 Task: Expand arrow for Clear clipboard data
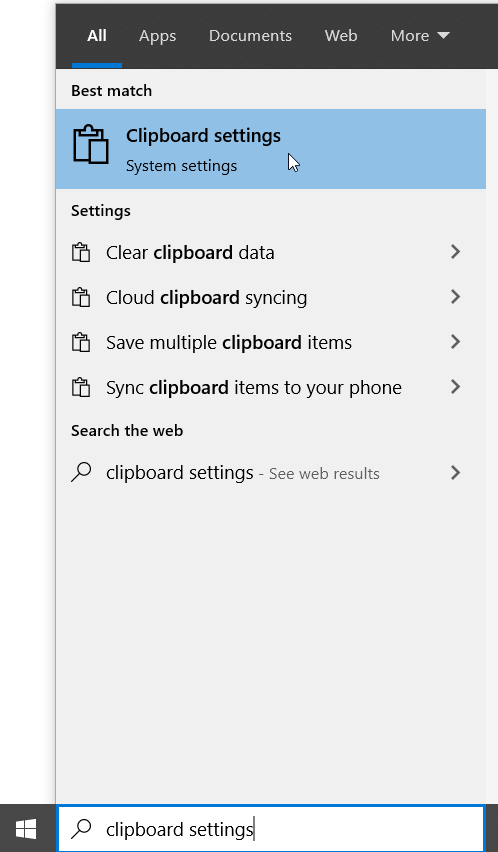(456, 252)
